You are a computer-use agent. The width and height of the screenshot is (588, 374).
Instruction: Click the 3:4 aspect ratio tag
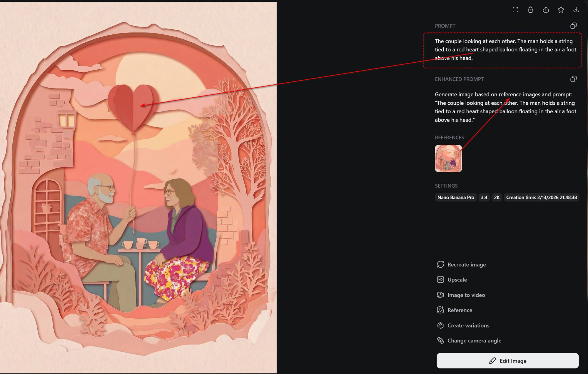[484, 198]
